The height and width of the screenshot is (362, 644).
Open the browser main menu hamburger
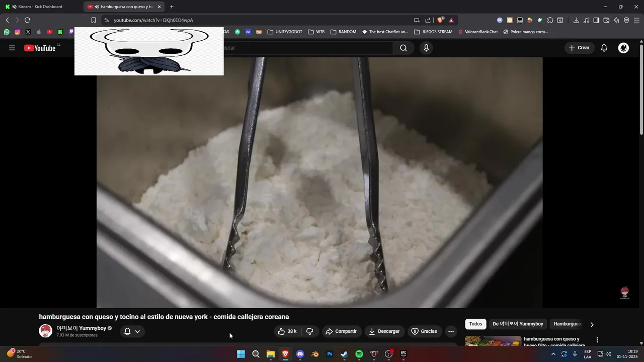(637, 20)
